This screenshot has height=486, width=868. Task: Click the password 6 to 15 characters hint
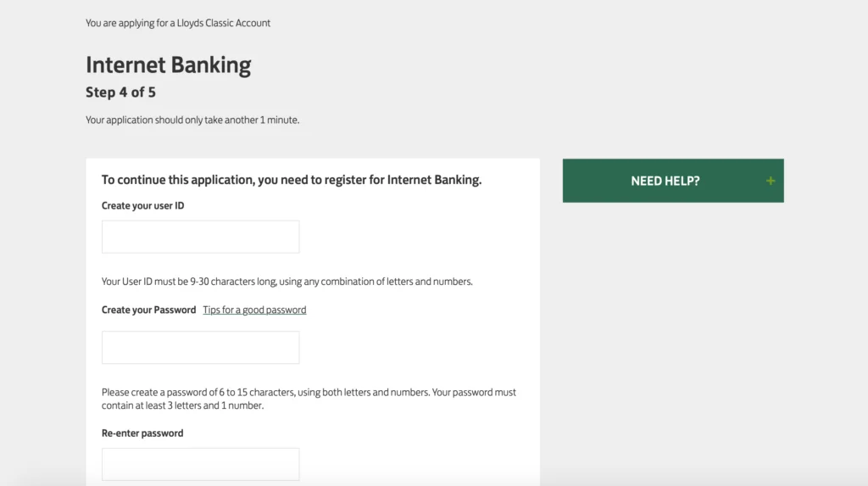coord(309,399)
